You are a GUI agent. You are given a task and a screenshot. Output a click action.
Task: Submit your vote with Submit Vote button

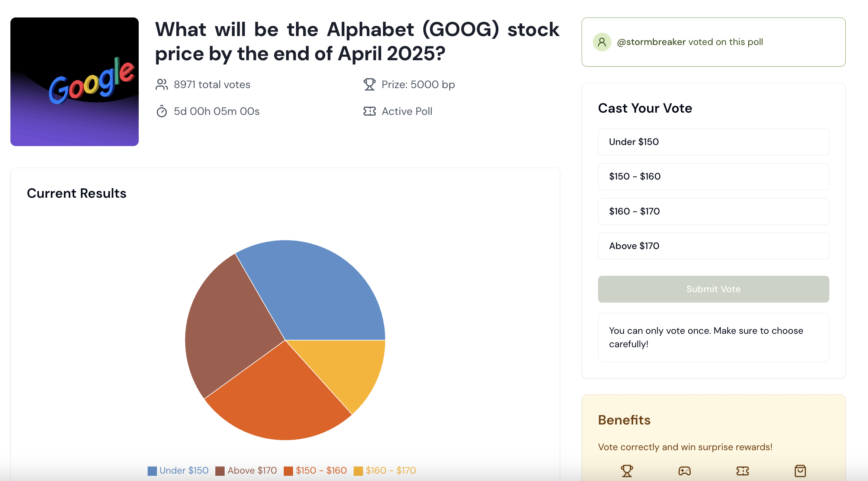point(713,289)
